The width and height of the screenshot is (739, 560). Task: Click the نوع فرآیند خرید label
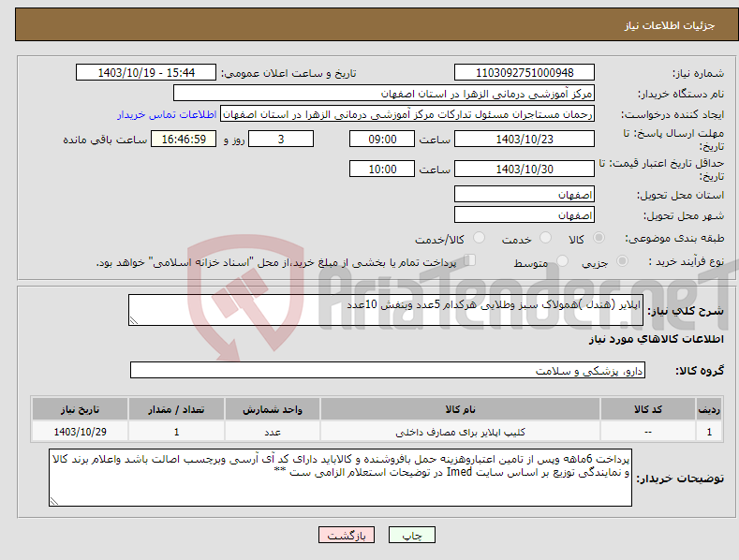(687, 261)
